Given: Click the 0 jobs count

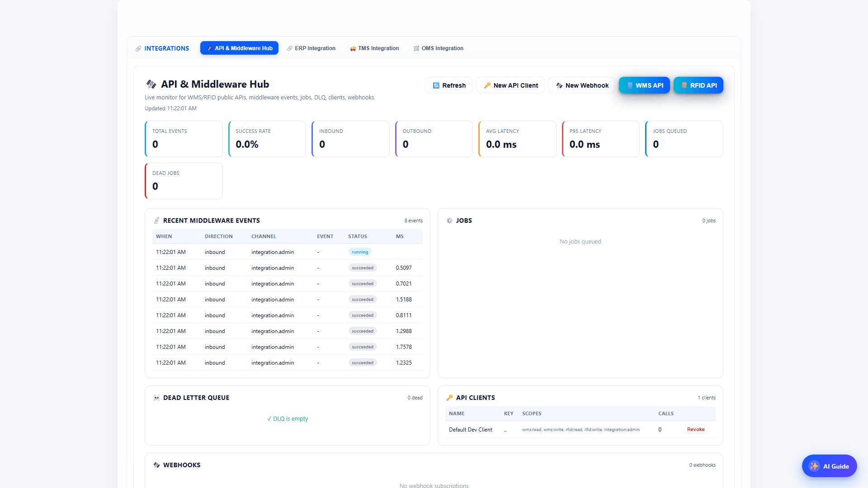Looking at the screenshot, I should 709,221.
